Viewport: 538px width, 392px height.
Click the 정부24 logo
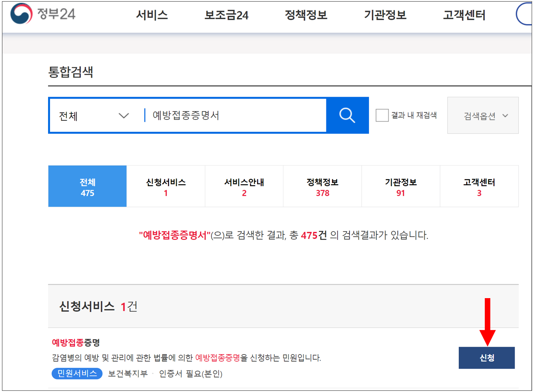(43, 14)
